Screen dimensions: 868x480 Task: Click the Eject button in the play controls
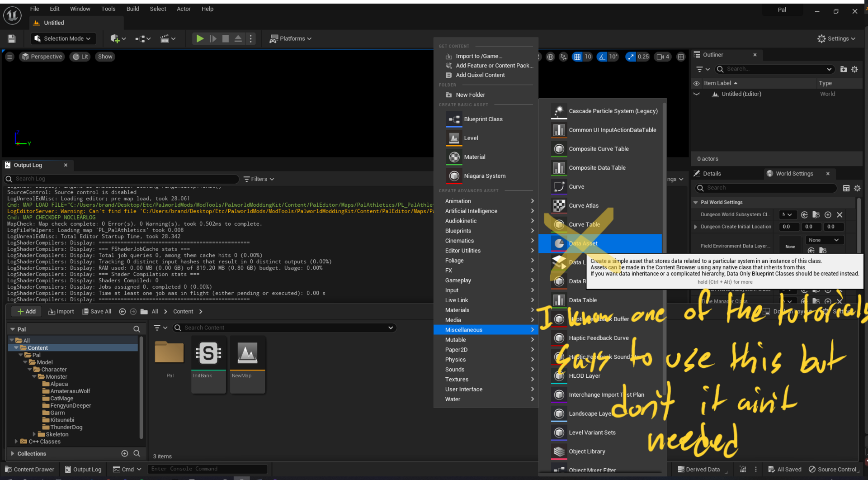[x=238, y=39]
